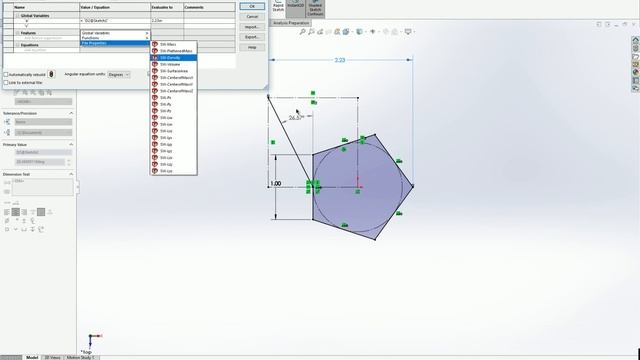Click File Explorer folder icon in task pane

pos(636,56)
